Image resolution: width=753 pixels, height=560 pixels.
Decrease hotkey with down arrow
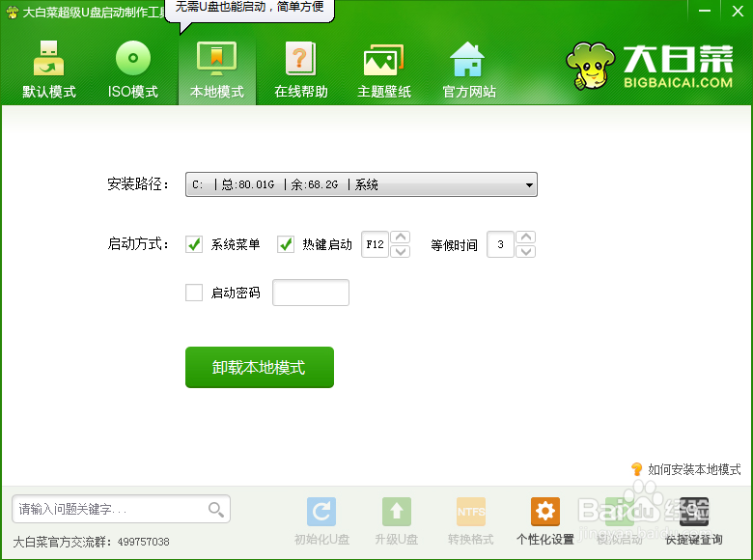[400, 251]
